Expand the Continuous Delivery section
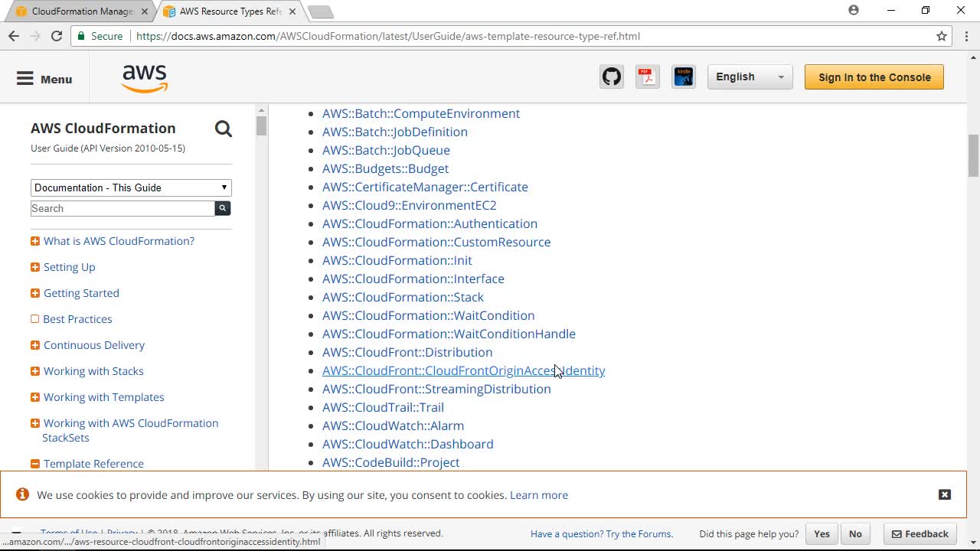Viewport: 980px width, 551px height. point(34,345)
